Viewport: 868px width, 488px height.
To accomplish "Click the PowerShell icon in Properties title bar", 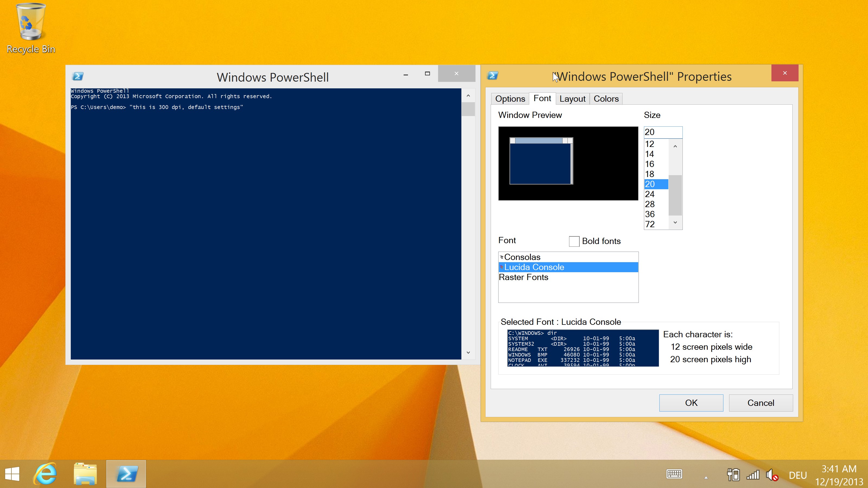I will (493, 75).
